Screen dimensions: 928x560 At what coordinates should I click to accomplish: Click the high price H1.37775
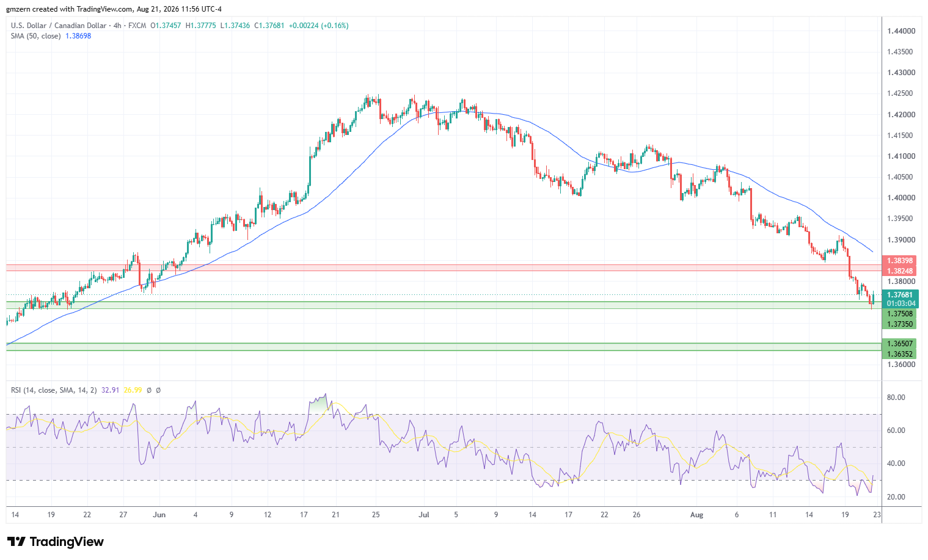(200, 26)
